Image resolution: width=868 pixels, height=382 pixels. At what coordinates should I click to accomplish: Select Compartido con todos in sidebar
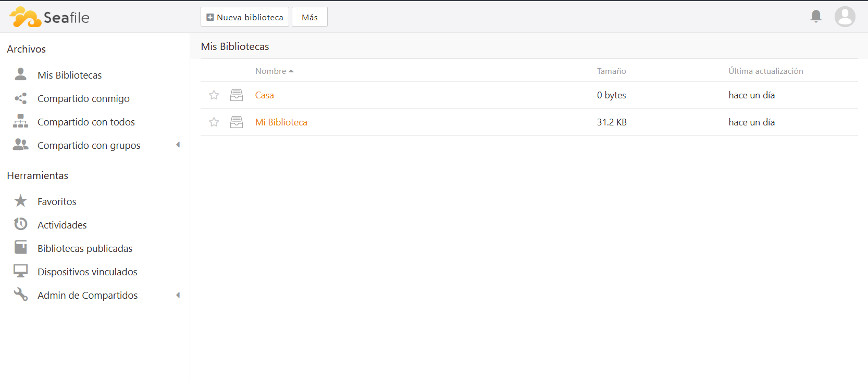(86, 122)
